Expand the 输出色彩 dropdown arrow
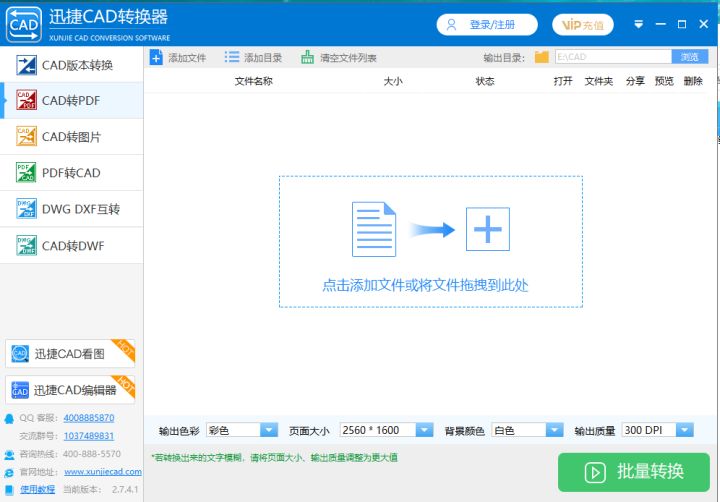This screenshot has height=502, width=720. click(x=269, y=430)
